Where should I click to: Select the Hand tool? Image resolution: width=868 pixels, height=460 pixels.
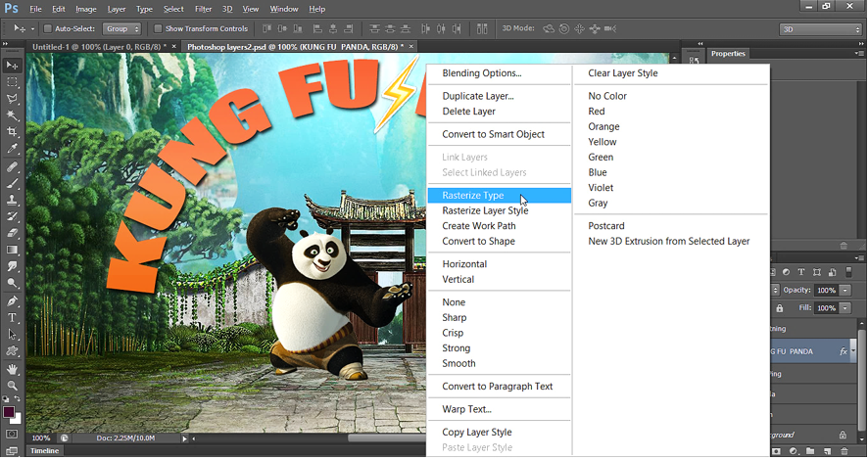coord(12,369)
